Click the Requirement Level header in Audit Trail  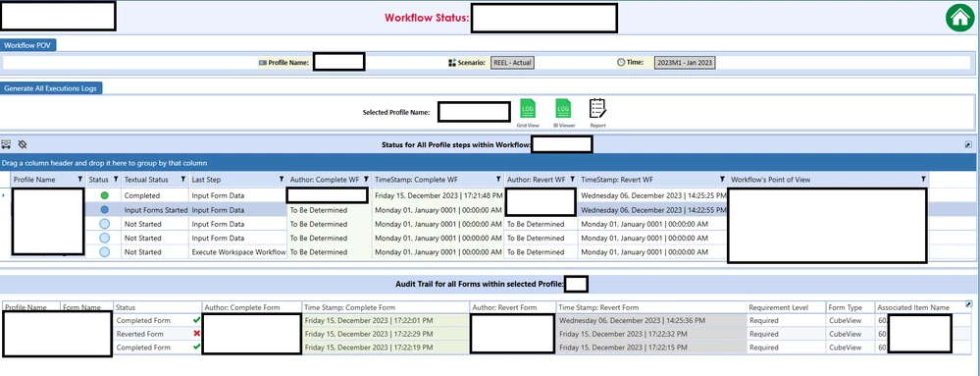(779, 307)
